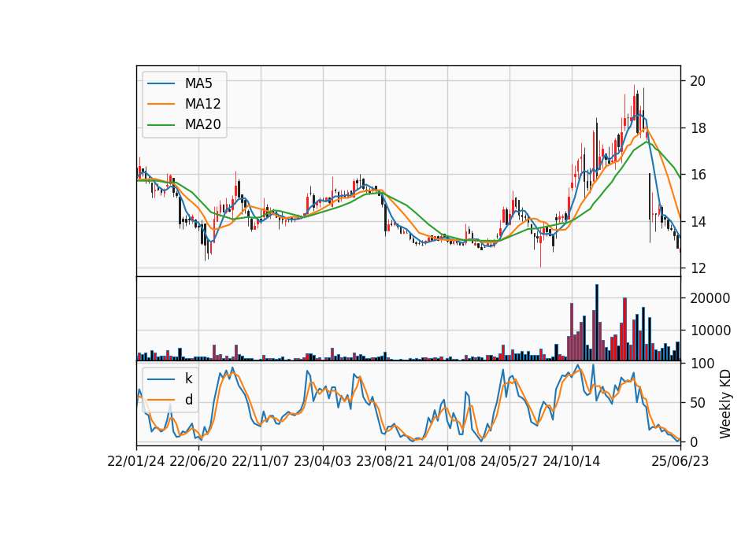
Task: Click the price axis value 20
Action: pos(698,81)
